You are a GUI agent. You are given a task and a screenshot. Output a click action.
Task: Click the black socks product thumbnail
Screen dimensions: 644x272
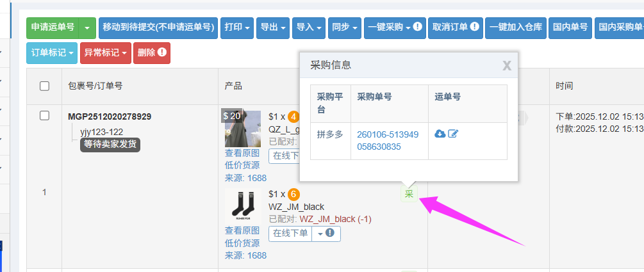[243, 206]
